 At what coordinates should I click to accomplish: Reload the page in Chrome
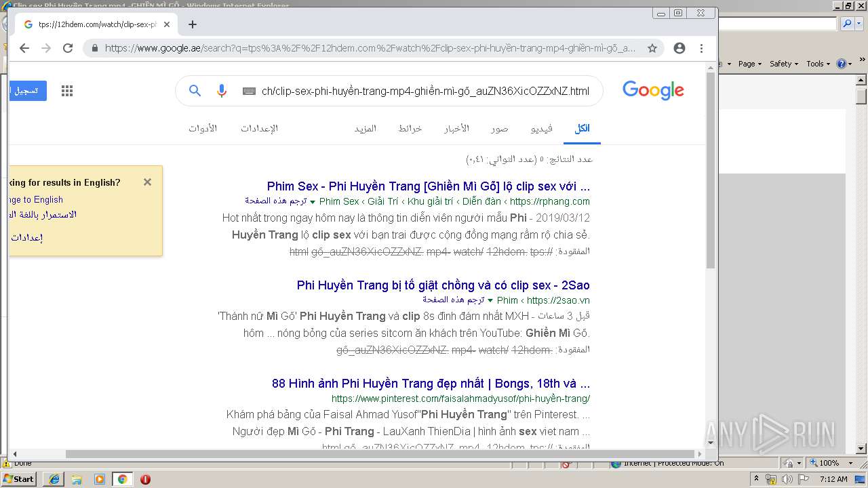(x=68, y=48)
